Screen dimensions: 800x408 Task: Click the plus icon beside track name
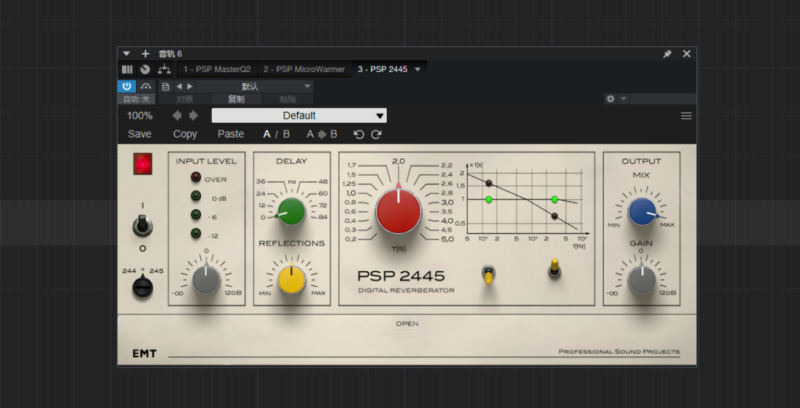pyautogui.click(x=145, y=53)
